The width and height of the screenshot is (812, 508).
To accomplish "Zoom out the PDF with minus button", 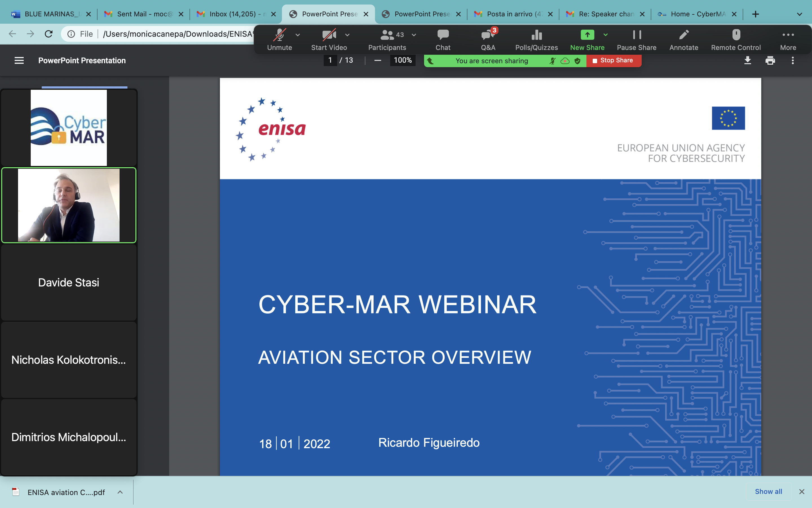I will click(378, 60).
